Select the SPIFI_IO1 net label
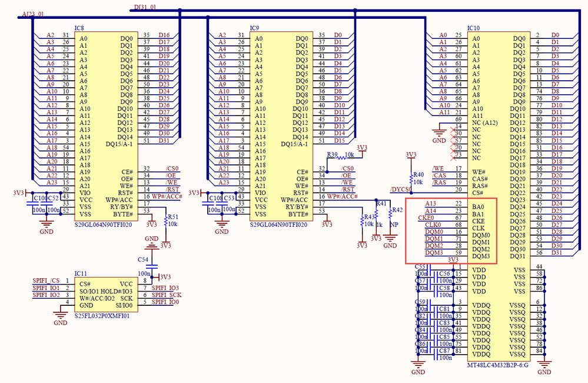The width and height of the screenshot is (588, 383). point(46,288)
